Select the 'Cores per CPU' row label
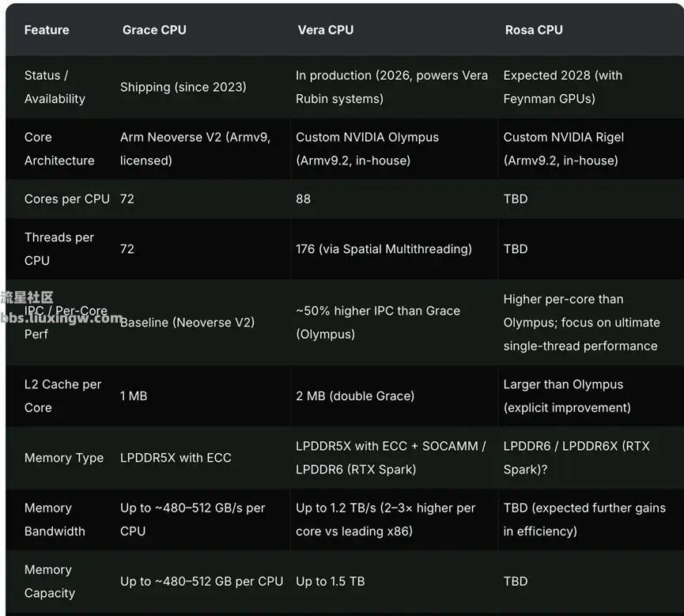 (x=66, y=199)
